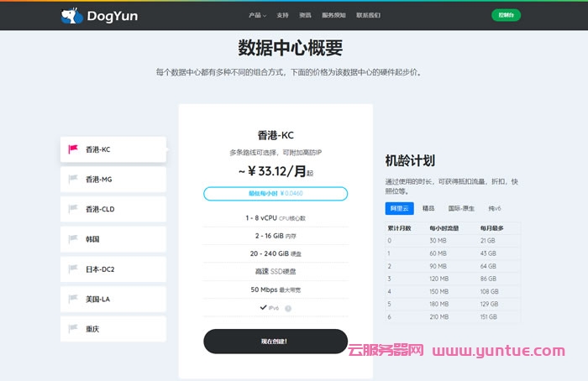The image size is (588, 381).
Task: Click the flag icon beside 香港-MG
Action: click(x=73, y=180)
